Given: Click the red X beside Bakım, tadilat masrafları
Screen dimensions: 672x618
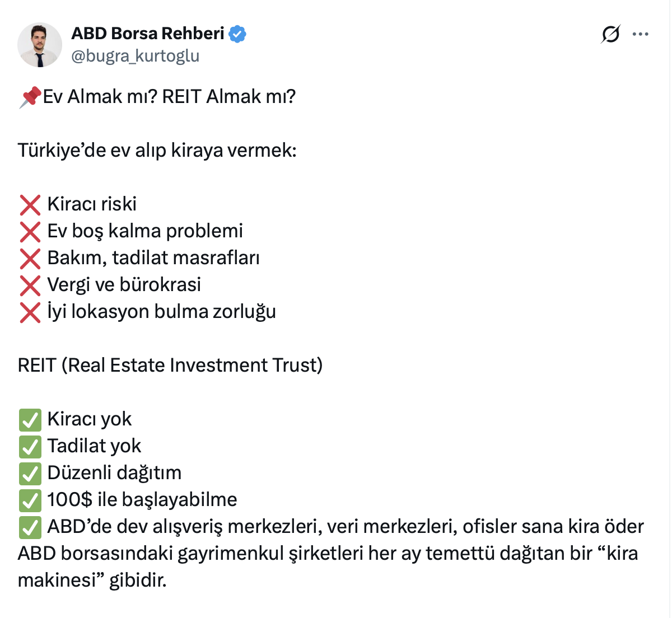Looking at the screenshot, I should coord(30,259).
